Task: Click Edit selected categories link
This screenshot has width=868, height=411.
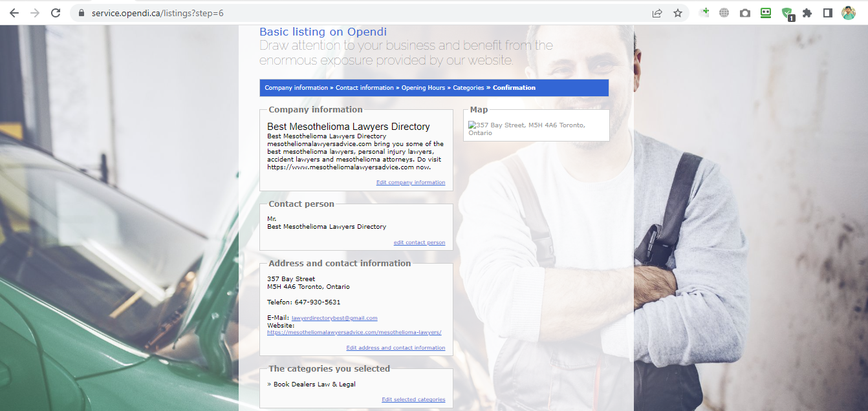Action: click(413, 400)
